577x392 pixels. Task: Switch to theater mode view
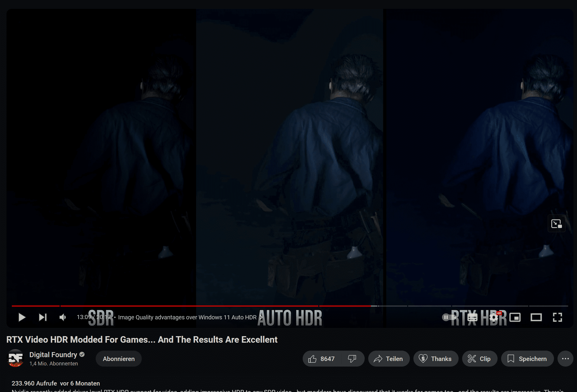(x=536, y=317)
